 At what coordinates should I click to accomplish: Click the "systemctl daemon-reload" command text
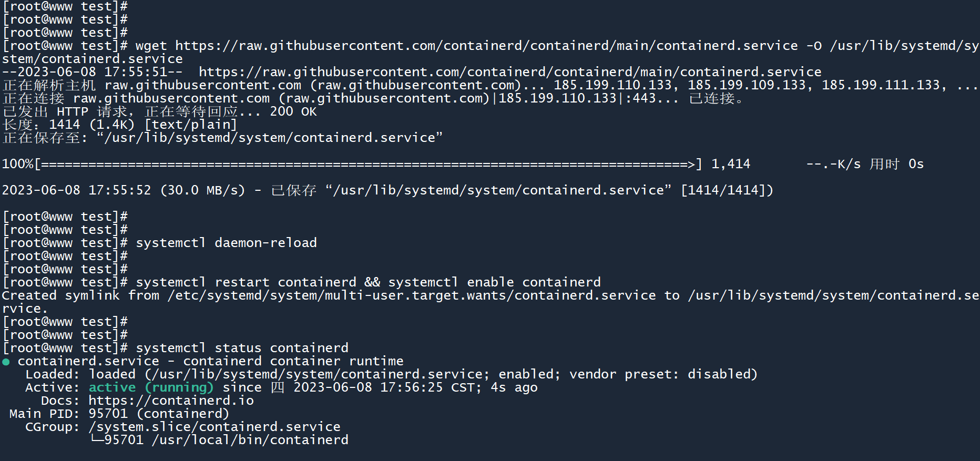pos(226,243)
